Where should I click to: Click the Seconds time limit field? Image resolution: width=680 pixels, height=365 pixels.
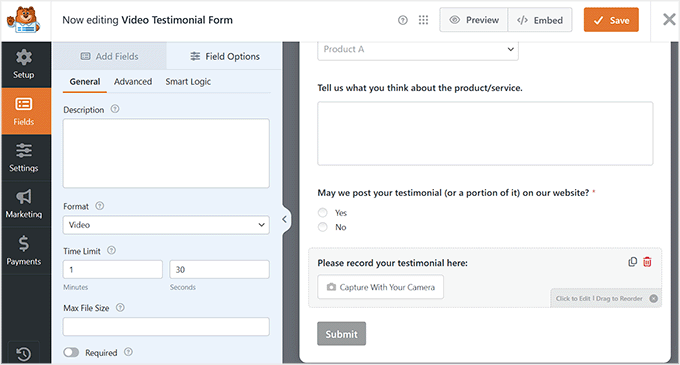[219, 270]
